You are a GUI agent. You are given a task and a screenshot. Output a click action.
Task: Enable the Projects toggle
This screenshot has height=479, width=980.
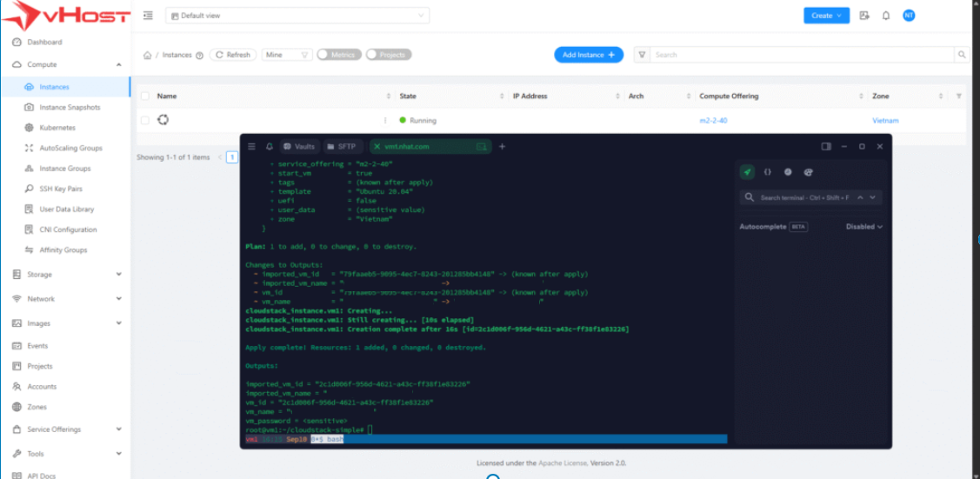tap(388, 55)
